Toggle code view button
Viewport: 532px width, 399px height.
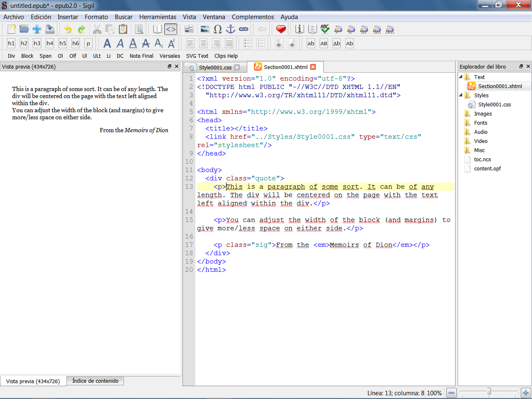[171, 29]
